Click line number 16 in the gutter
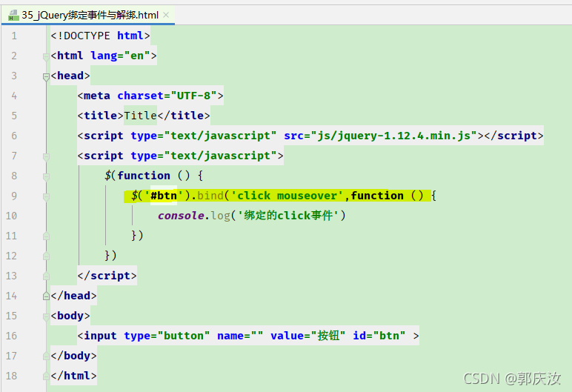 [x=11, y=336]
